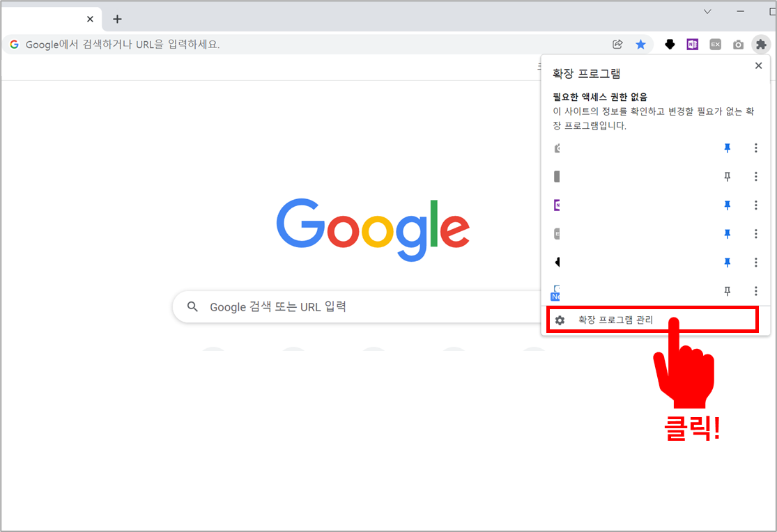The width and height of the screenshot is (777, 532).
Task: Open more options for black arrow extension row
Action: (755, 262)
